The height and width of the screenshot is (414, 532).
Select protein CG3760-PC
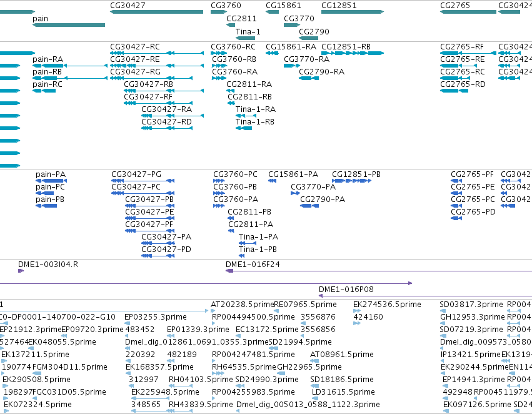coord(219,181)
